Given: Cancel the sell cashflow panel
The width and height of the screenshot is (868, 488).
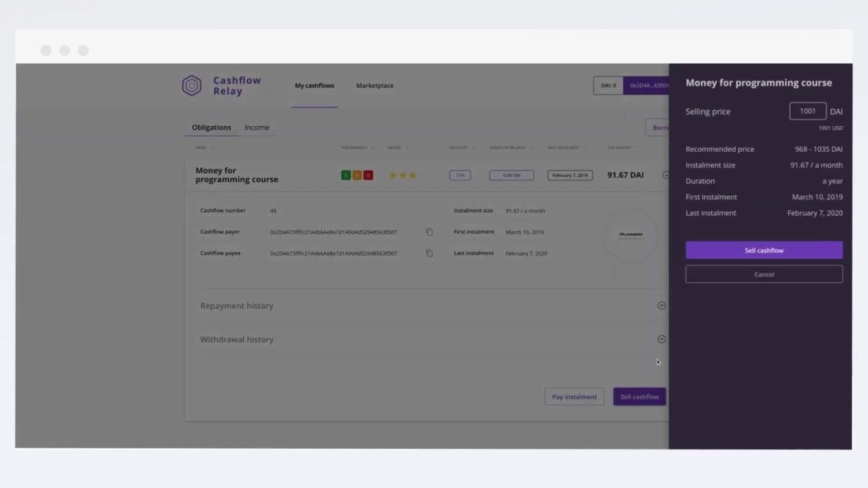Looking at the screenshot, I should pyautogui.click(x=764, y=274).
